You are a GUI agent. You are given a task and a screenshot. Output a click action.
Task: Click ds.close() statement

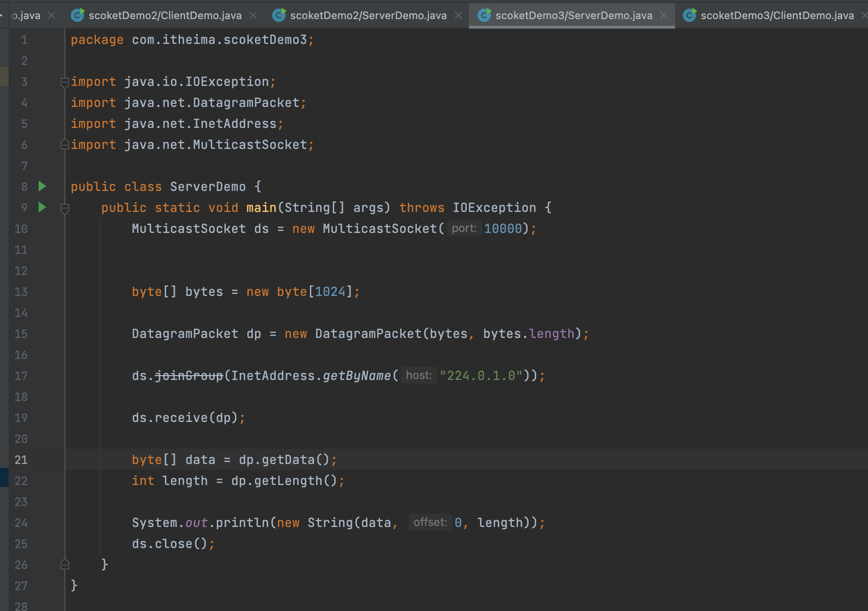click(x=173, y=544)
